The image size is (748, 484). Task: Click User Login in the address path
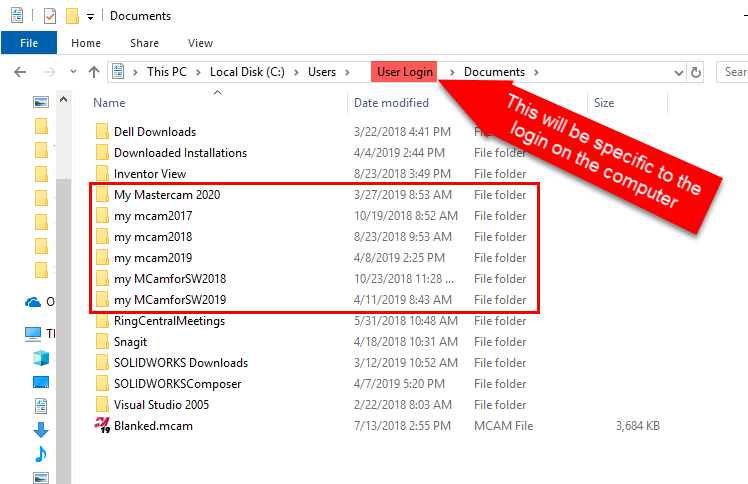(405, 72)
